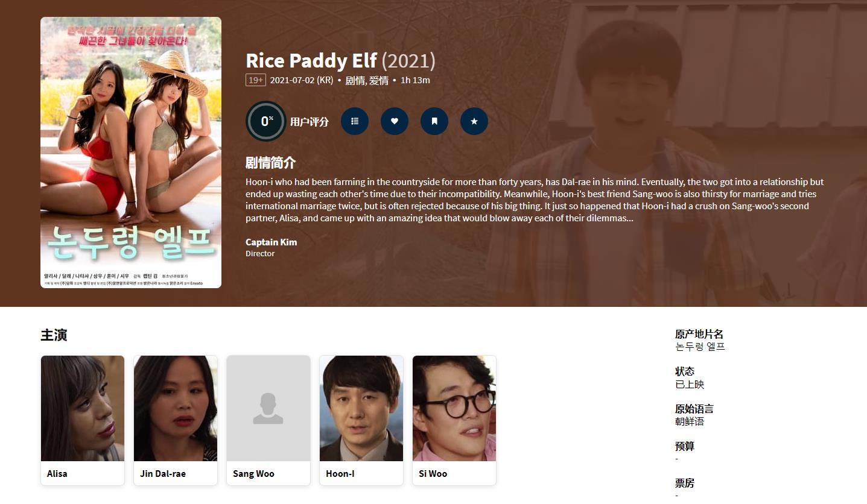The width and height of the screenshot is (867, 504).
Task: Mark movie as favorite with heart icon
Action: point(395,121)
